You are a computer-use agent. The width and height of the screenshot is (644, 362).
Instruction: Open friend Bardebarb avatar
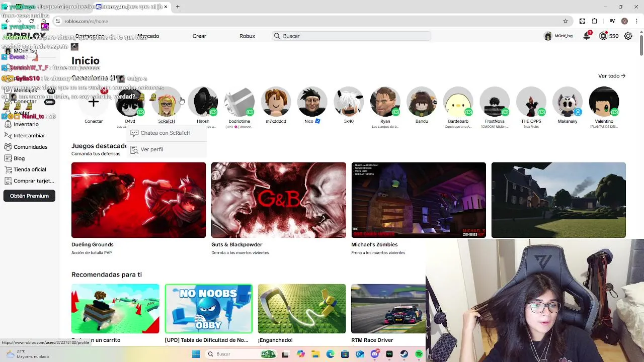(458, 102)
